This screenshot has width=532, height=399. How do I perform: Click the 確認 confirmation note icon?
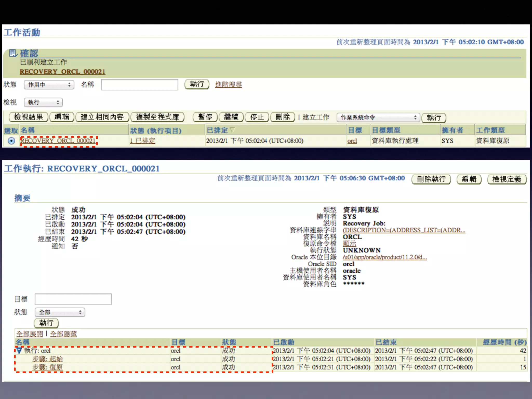click(x=13, y=53)
